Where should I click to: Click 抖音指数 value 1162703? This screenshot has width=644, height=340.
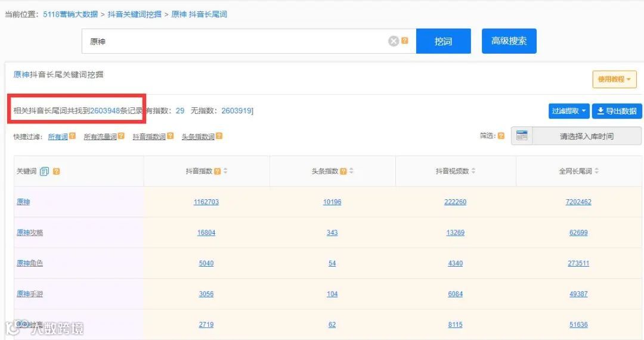coord(206,202)
